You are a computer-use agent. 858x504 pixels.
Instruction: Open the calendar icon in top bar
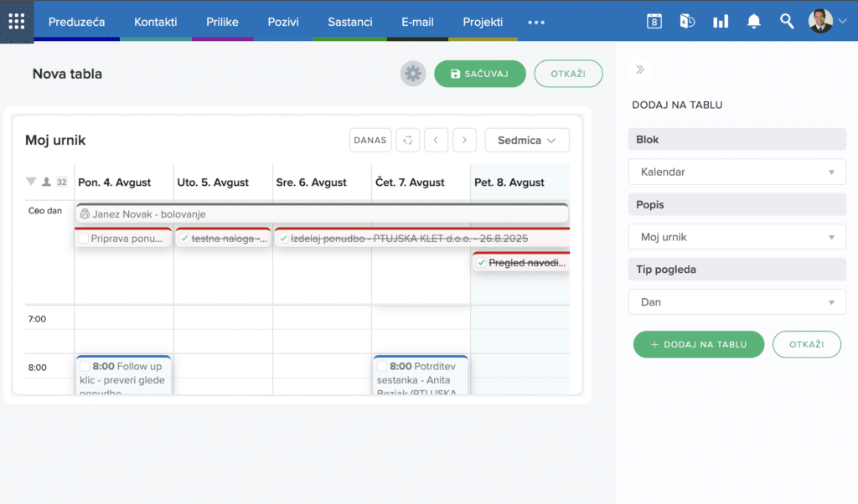tap(654, 22)
